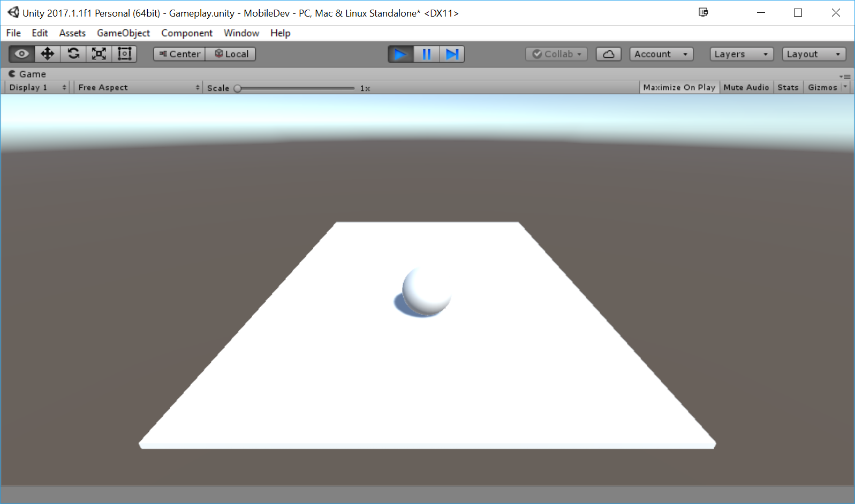Open the Game panel options menu
Screen dimensions: 855x504
click(x=845, y=77)
